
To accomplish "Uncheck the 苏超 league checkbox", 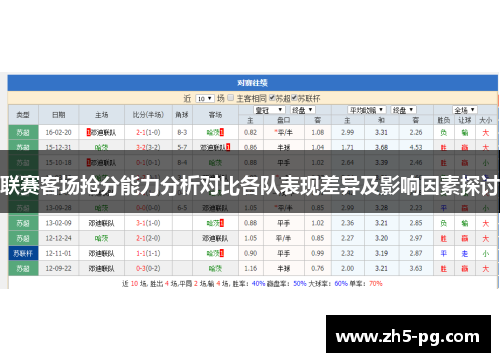I will click(272, 98).
